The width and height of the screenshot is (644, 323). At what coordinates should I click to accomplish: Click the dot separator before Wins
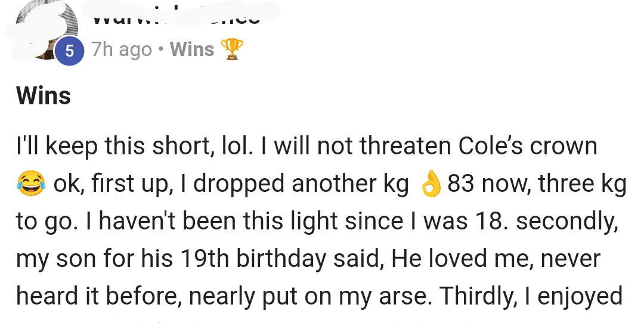pos(161,49)
